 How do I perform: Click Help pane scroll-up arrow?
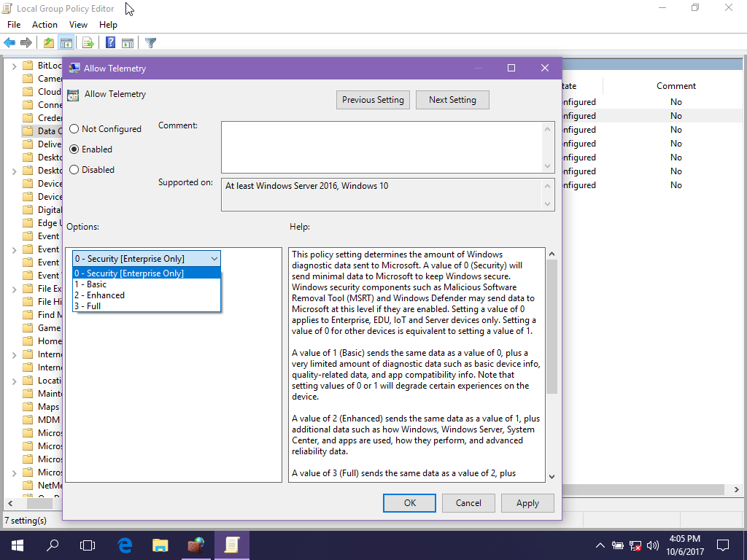click(551, 254)
